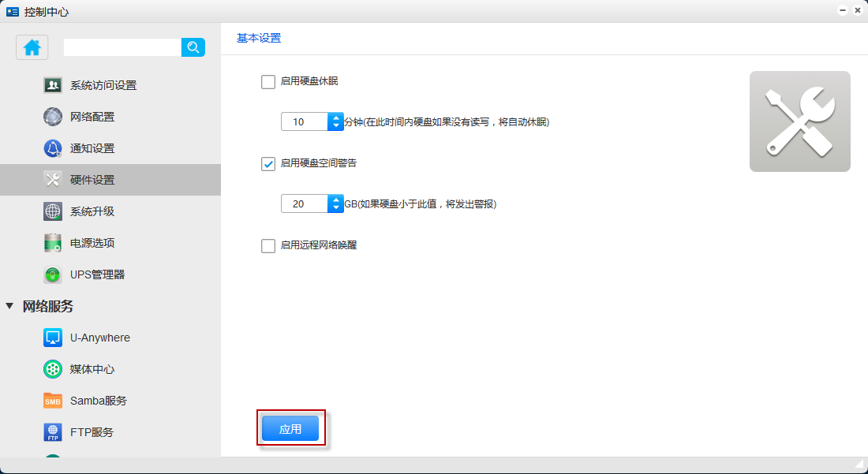Image resolution: width=868 pixels, height=474 pixels.
Task: Click the home icon button
Action: click(x=32, y=47)
